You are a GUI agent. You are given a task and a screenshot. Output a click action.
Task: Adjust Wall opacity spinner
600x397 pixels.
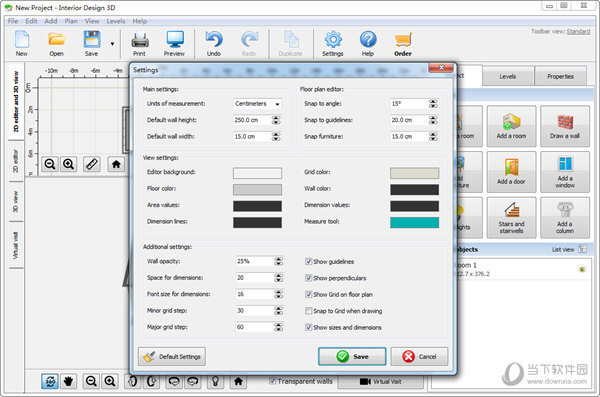coord(279,261)
